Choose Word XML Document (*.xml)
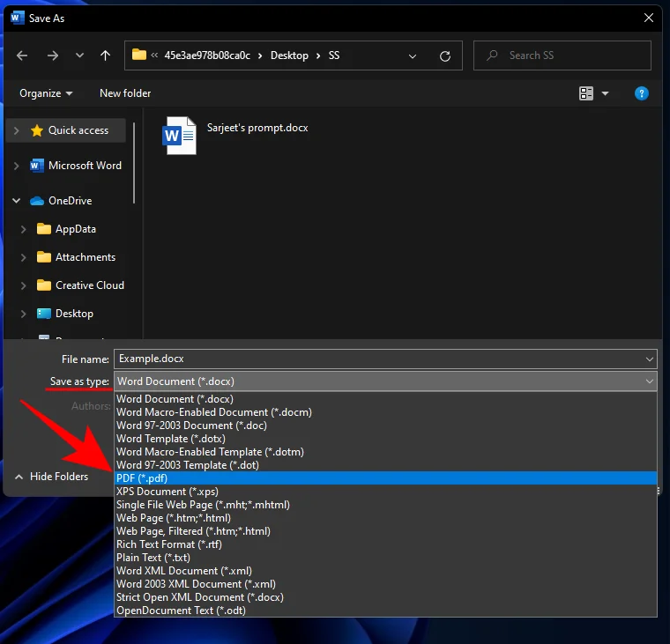 click(385, 571)
